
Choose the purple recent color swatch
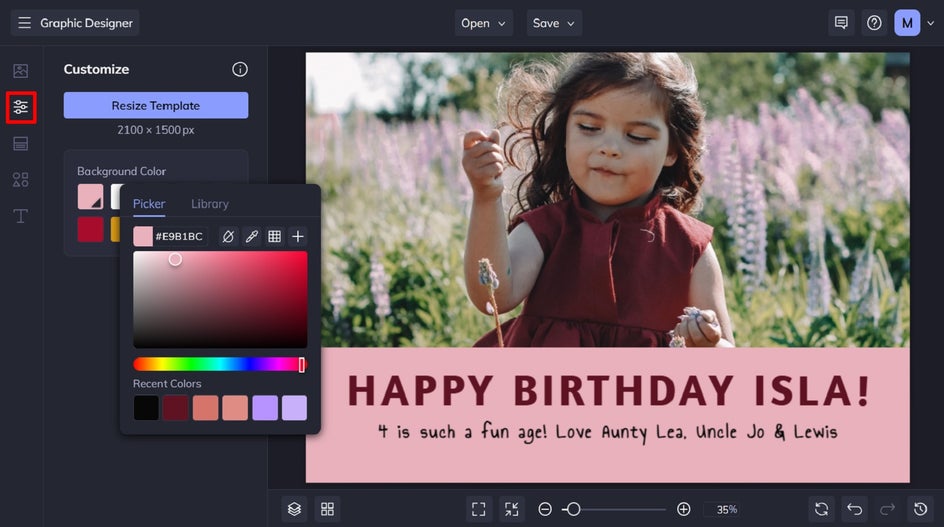(x=265, y=408)
